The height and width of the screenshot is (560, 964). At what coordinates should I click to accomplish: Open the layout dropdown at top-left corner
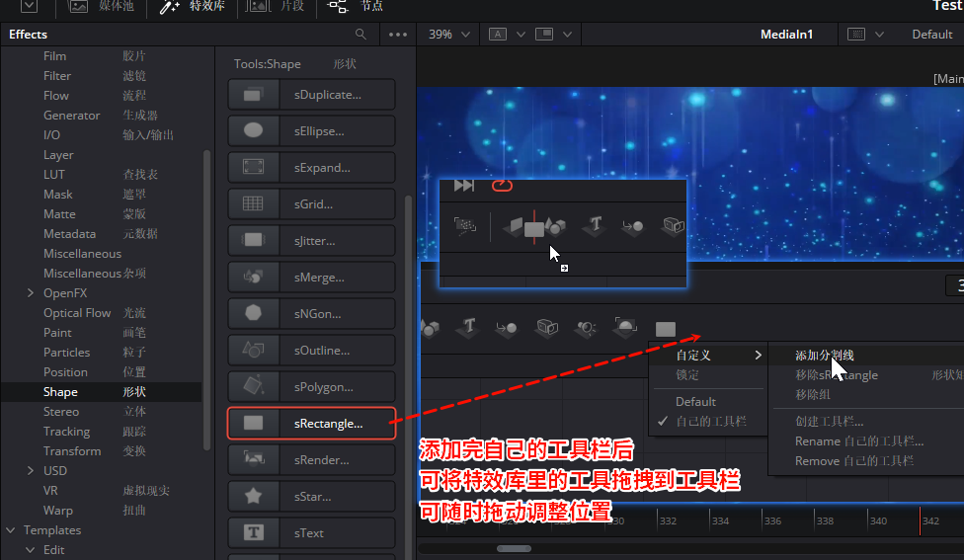pos(29,7)
